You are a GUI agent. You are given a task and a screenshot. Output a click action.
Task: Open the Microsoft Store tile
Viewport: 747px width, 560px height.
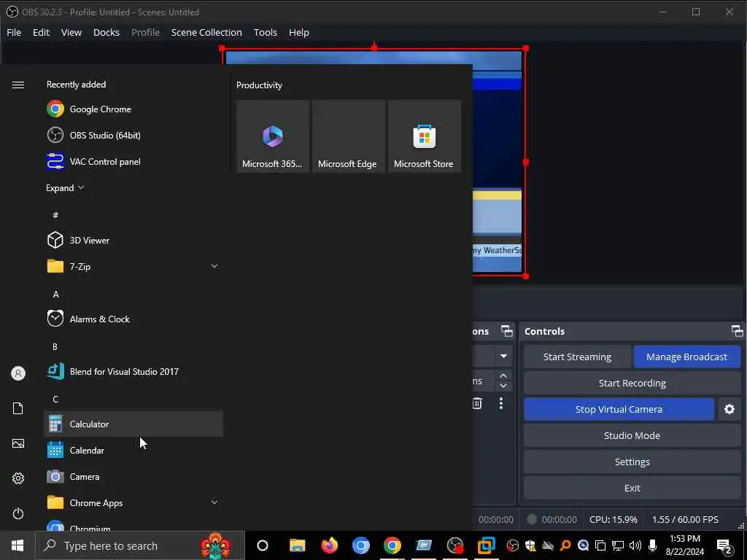click(424, 136)
